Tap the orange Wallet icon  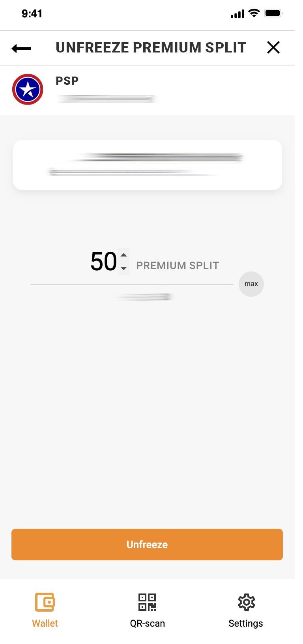[x=45, y=602]
